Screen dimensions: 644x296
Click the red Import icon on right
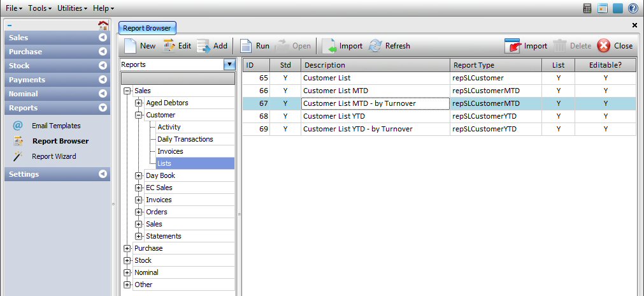[513, 46]
